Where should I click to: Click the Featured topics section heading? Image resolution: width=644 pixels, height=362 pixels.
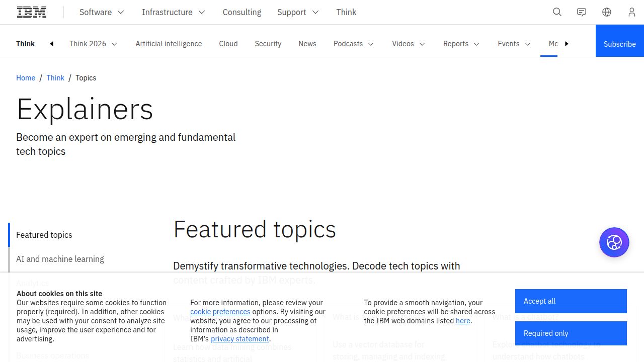point(255,229)
